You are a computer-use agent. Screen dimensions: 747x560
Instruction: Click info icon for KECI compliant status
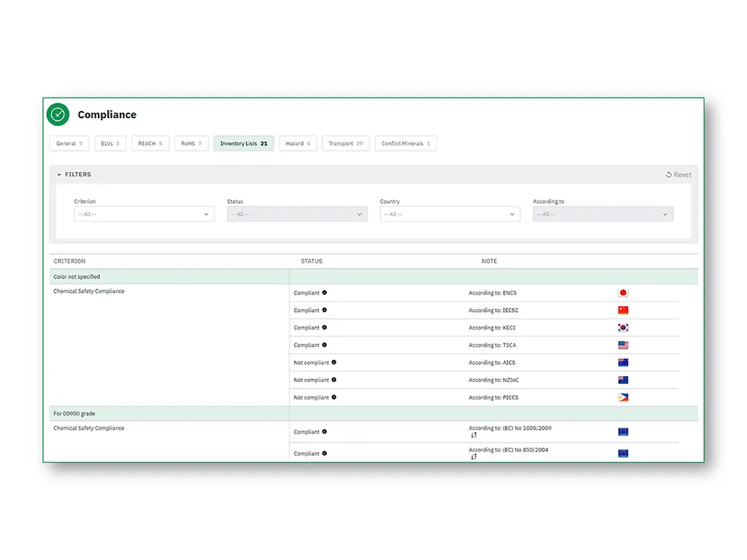tap(325, 327)
